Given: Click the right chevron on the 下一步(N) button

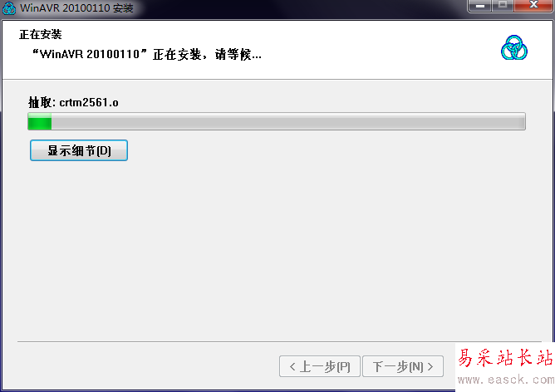Looking at the screenshot, I should [430, 366].
